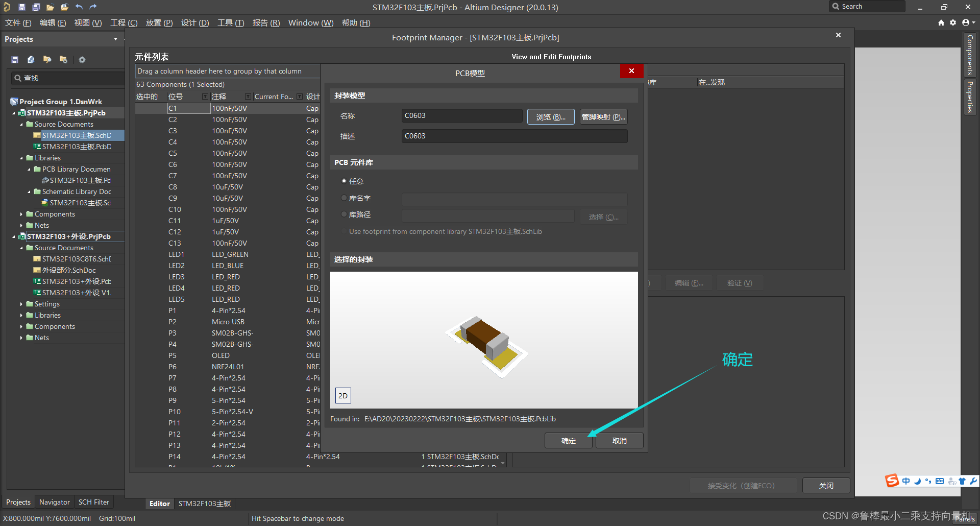Switch to the SCH Filter tab
This screenshot has width=980, height=526.
[94, 503]
